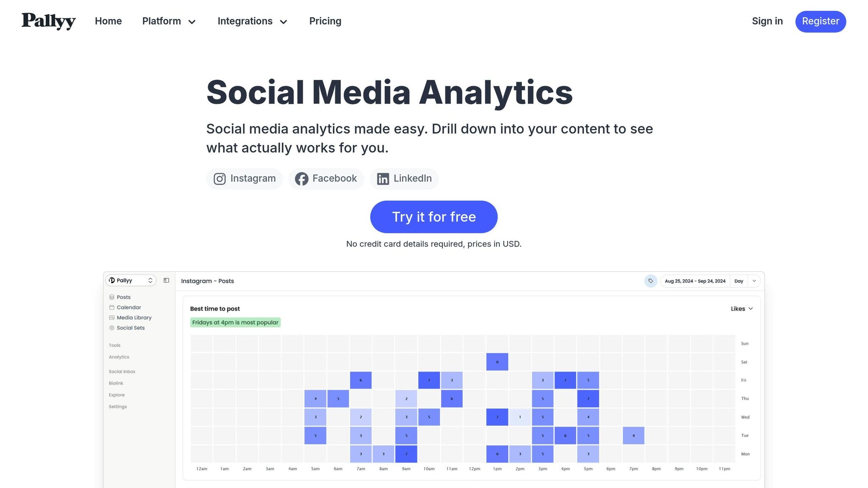Open the Likes metric dropdown
This screenshot has width=868, height=488.
[x=742, y=309]
